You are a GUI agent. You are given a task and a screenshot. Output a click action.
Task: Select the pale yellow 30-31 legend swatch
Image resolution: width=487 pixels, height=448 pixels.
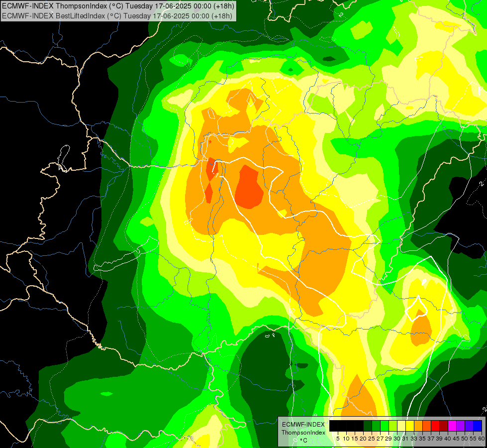tap(401, 426)
